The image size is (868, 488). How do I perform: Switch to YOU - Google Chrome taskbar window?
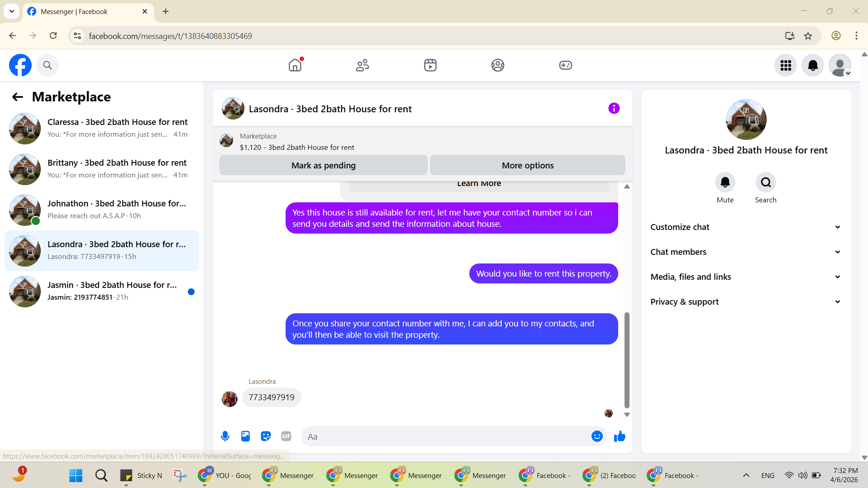(225, 475)
